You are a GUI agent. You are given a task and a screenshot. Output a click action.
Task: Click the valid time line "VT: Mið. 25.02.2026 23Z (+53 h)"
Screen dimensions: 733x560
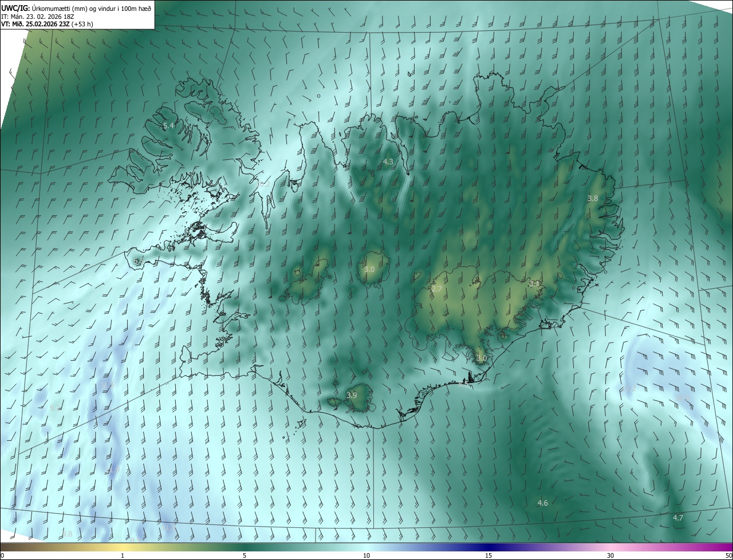tap(48, 24)
